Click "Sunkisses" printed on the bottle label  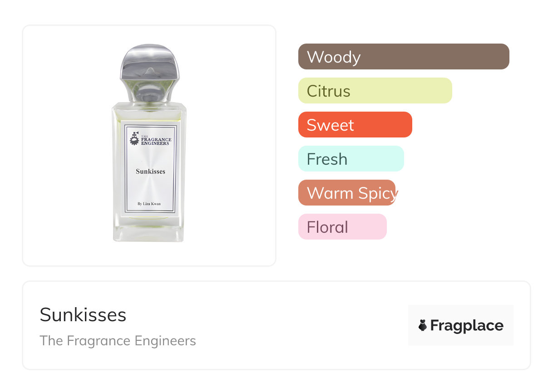(150, 171)
